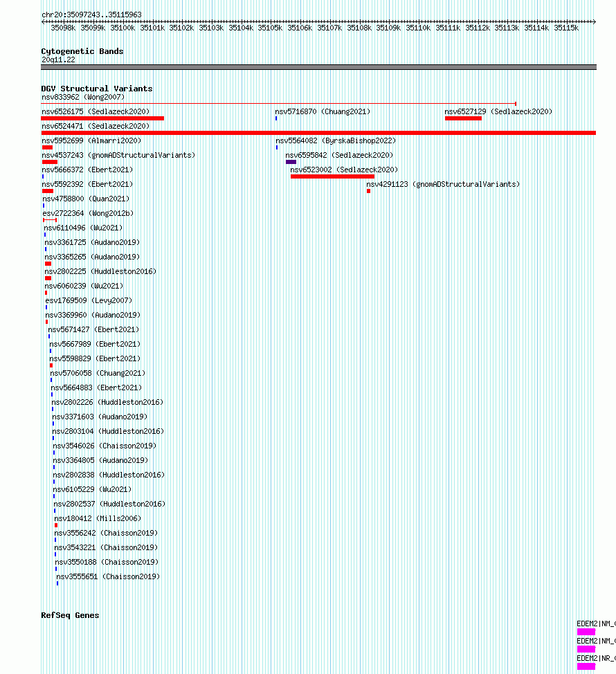
Task: Open nsv6526175 (Sedlazeck2020) variant label
Action: tap(96, 112)
